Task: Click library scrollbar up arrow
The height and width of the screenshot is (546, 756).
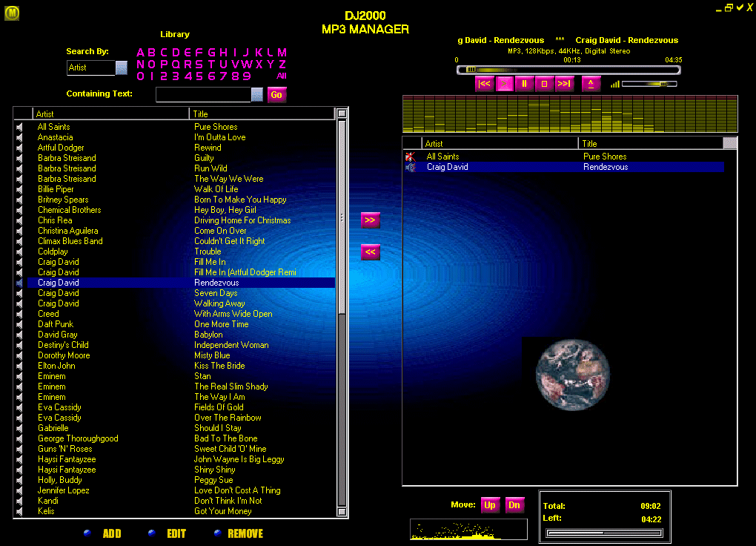Action: click(342, 114)
